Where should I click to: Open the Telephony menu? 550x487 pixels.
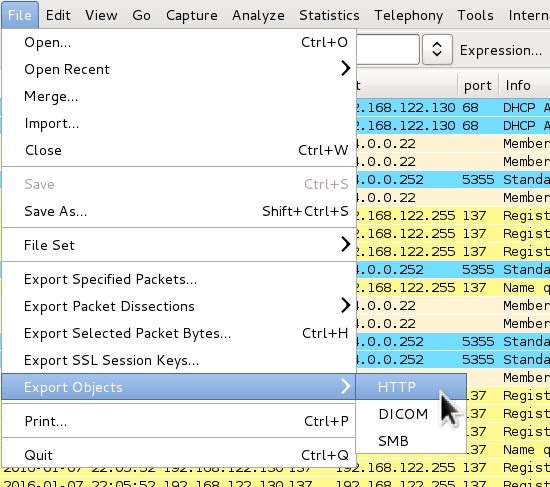pyautogui.click(x=408, y=15)
